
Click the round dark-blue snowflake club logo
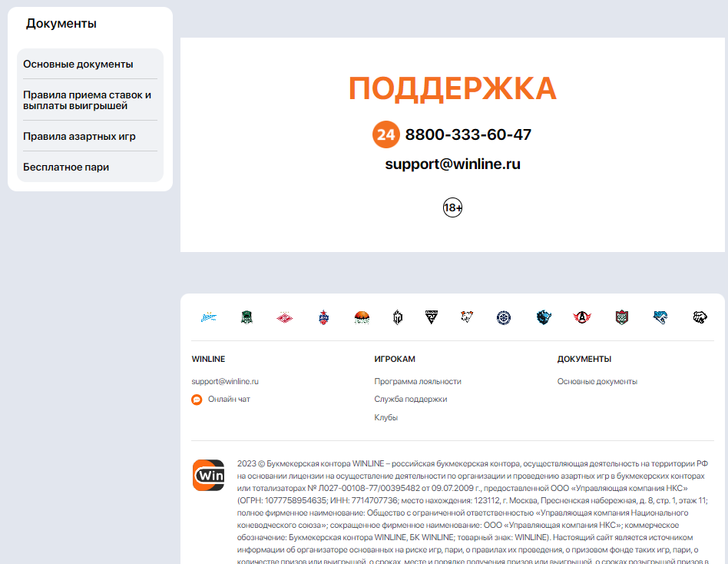tap(504, 318)
